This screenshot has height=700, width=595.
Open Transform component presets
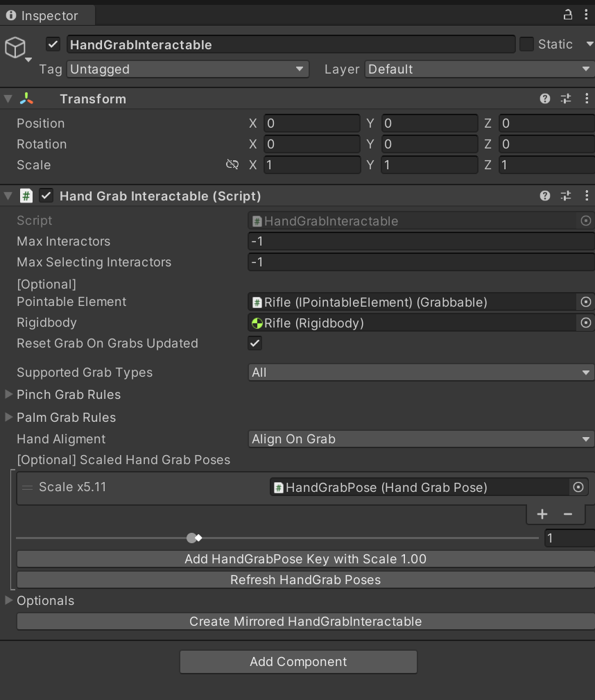pyautogui.click(x=566, y=99)
